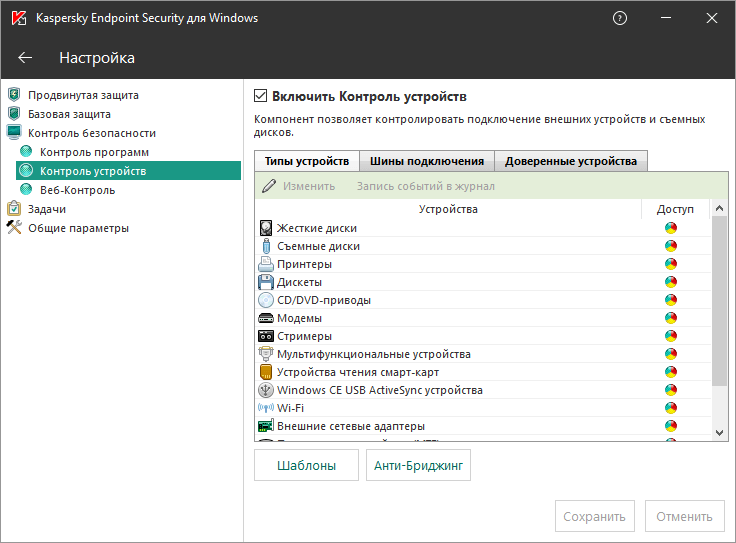
Task: Click the Шаблоны button
Action: coord(308,465)
